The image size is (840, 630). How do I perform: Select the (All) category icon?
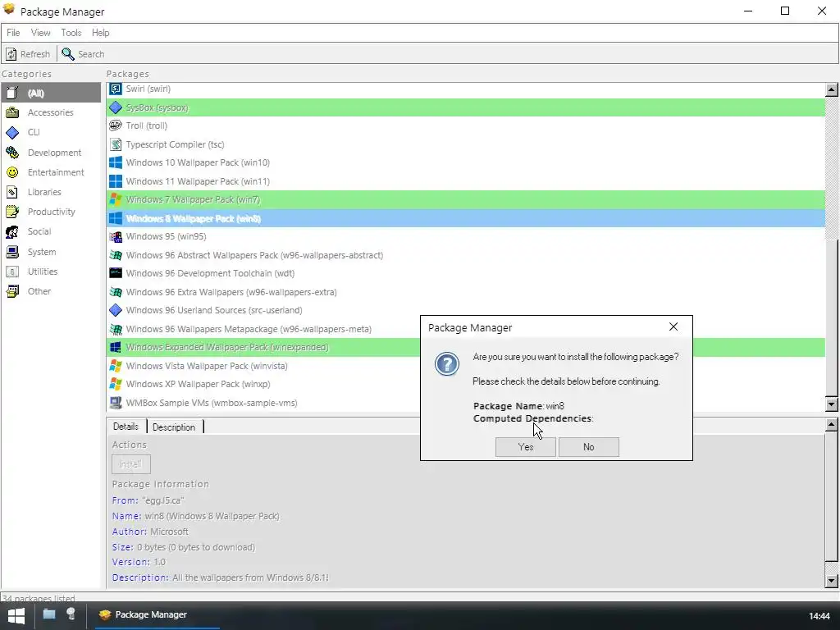coord(12,93)
